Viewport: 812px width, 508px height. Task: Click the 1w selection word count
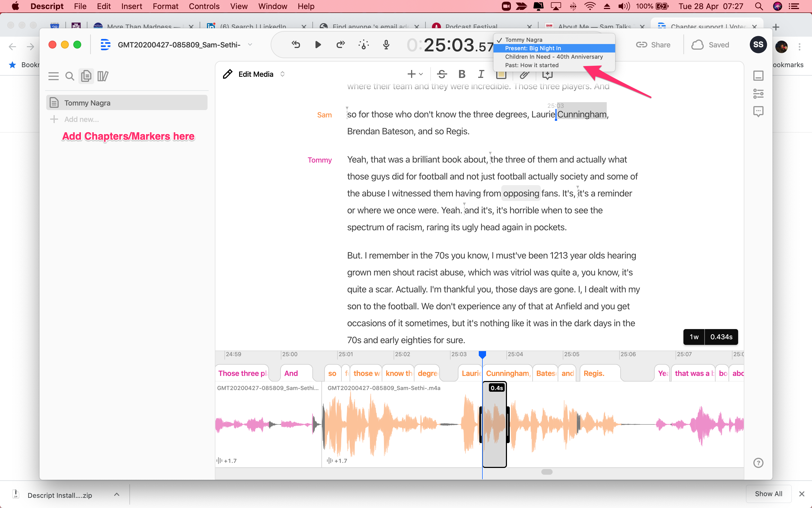[694, 337]
